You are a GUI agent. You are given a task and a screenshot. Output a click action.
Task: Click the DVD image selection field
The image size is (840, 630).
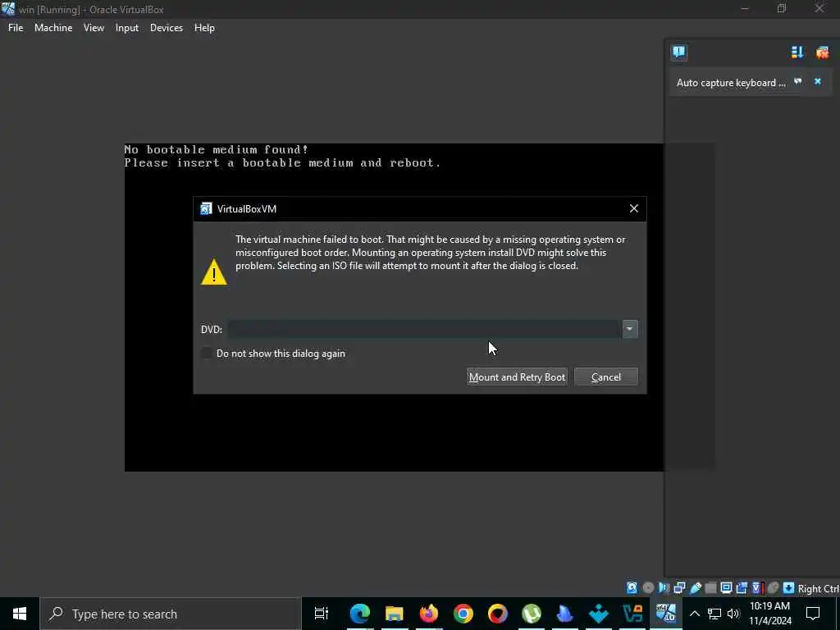point(425,329)
